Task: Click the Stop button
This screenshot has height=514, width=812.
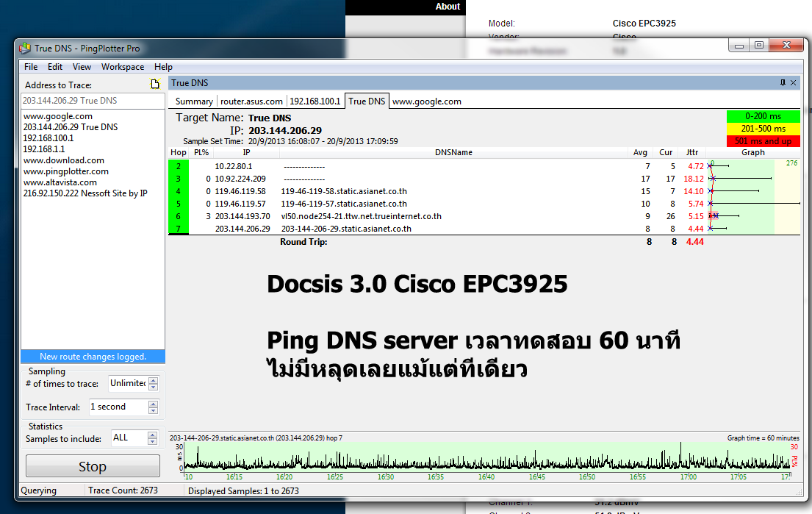Action: pos(93,466)
